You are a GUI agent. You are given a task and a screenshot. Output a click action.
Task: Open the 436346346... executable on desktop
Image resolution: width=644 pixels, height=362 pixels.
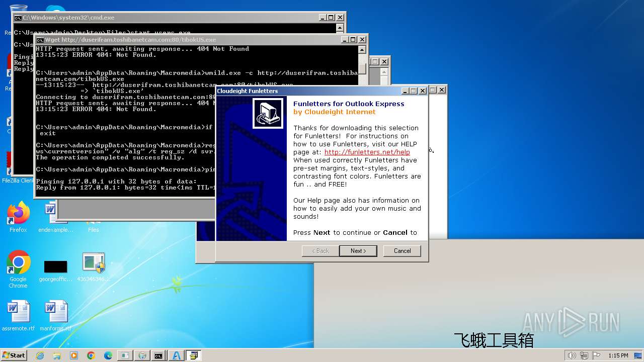(93, 267)
